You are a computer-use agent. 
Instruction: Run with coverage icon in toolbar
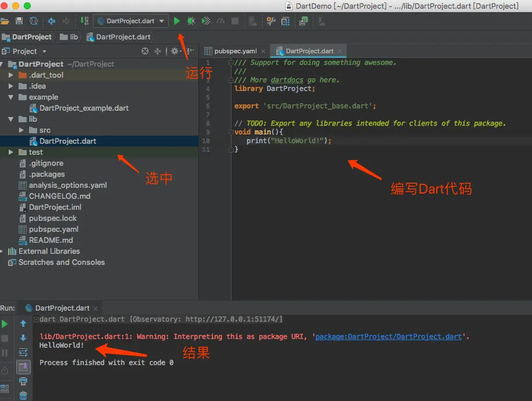coord(206,21)
